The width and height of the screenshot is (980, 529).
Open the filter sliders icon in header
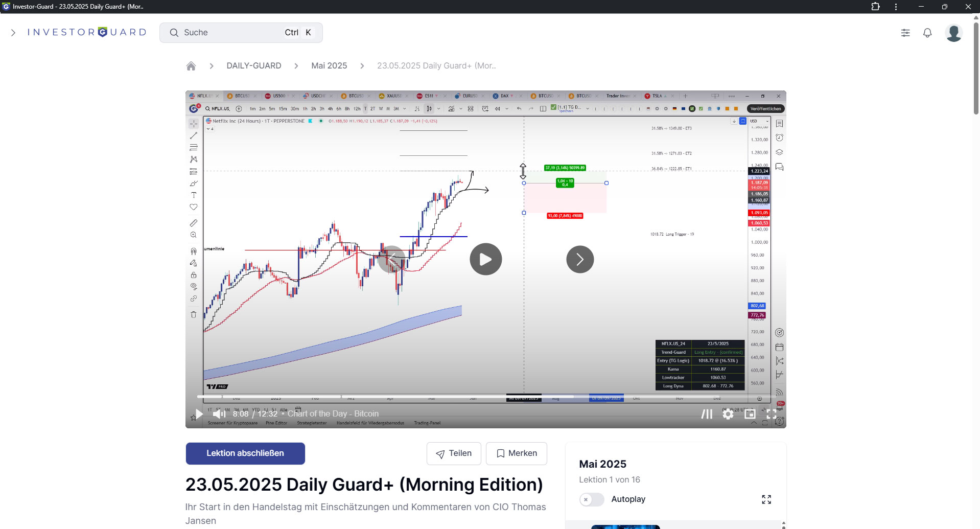tap(905, 33)
